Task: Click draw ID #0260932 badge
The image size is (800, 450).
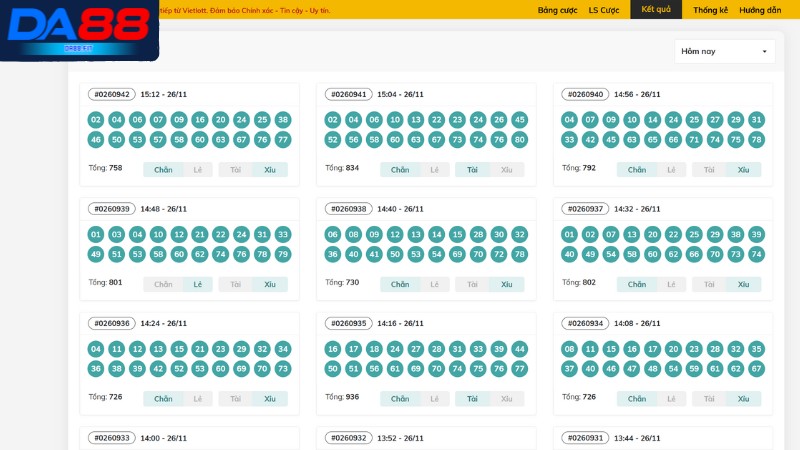Action: tap(348, 438)
